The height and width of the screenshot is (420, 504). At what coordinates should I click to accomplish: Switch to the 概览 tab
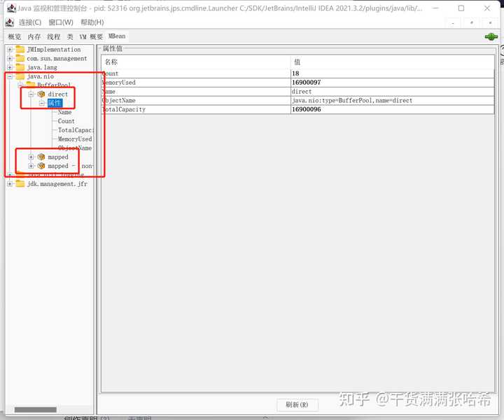[15, 36]
